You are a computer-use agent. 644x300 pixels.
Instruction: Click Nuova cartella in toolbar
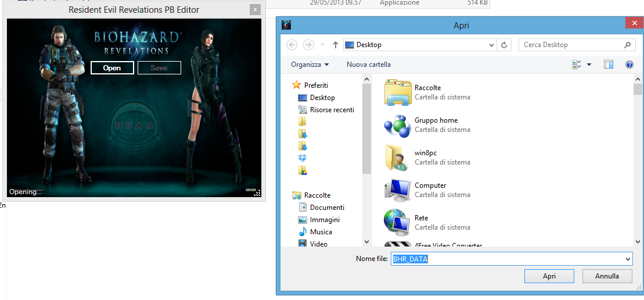click(x=368, y=65)
